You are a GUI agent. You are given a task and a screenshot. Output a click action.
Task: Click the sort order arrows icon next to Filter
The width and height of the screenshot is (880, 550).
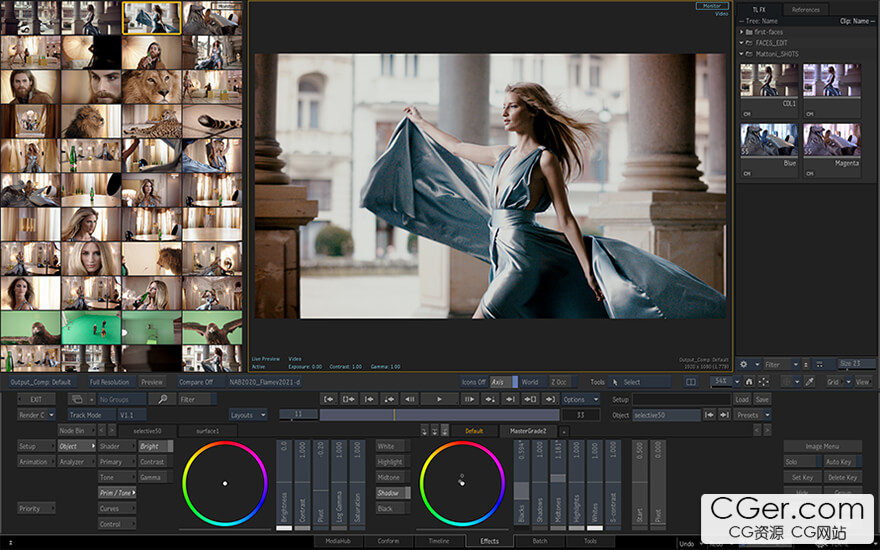(x=806, y=364)
